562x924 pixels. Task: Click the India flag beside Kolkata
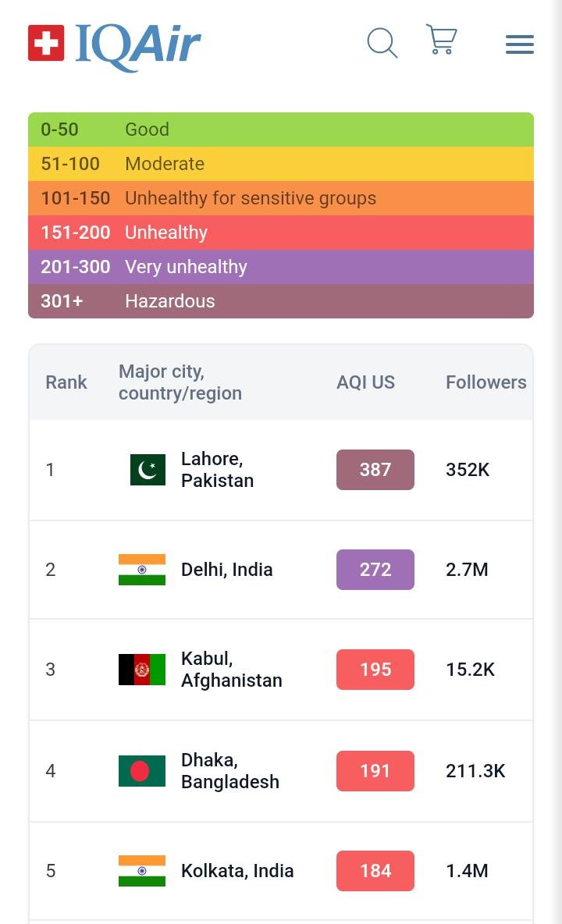coord(142,871)
